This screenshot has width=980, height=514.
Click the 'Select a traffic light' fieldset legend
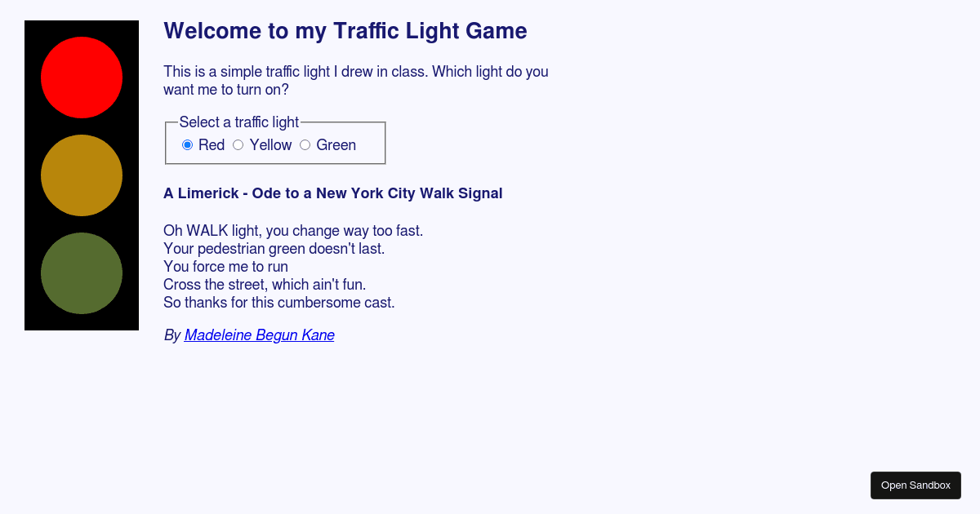click(238, 122)
